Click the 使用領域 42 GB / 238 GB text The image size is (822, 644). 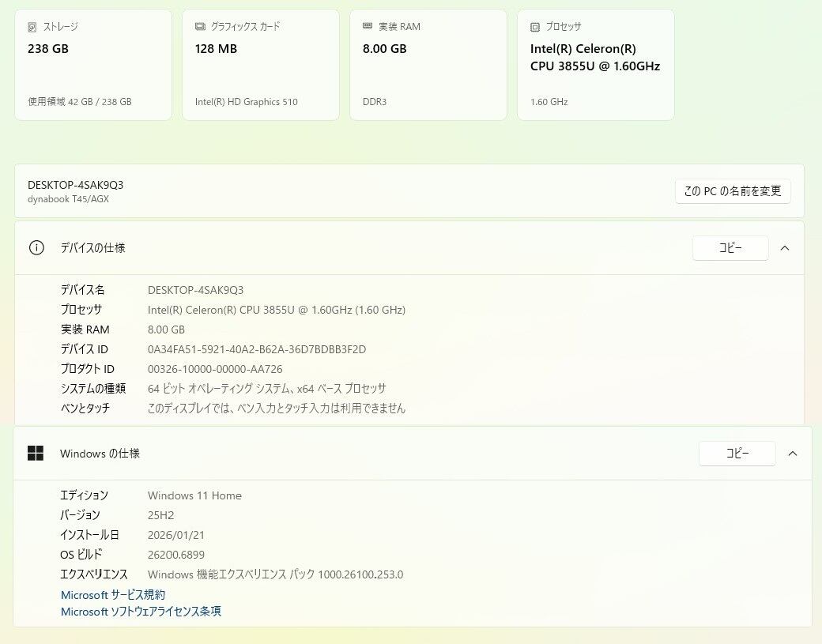[x=80, y=102]
